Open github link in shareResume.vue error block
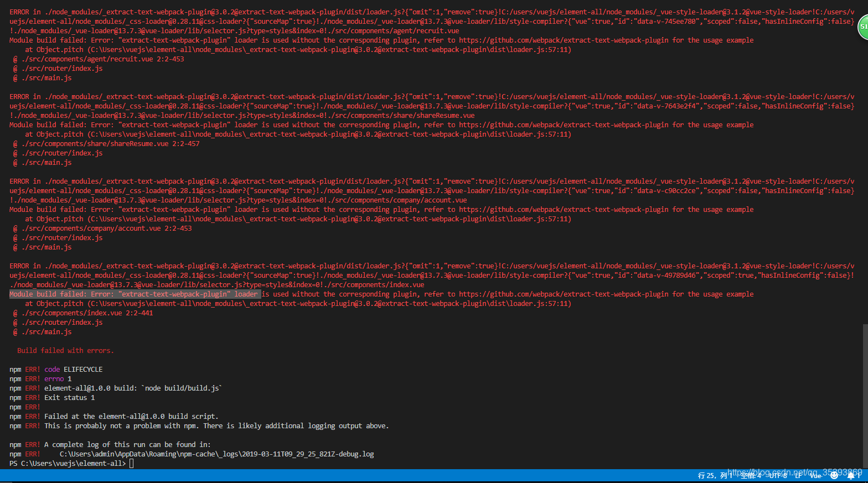 pos(564,125)
